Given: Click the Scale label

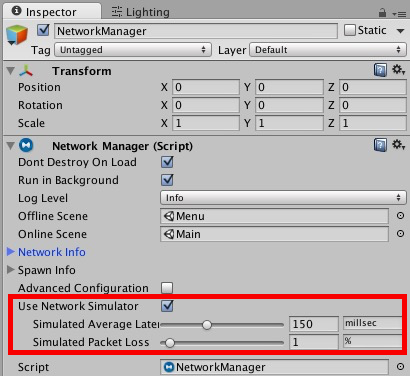Looking at the screenshot, I should click(31, 123).
